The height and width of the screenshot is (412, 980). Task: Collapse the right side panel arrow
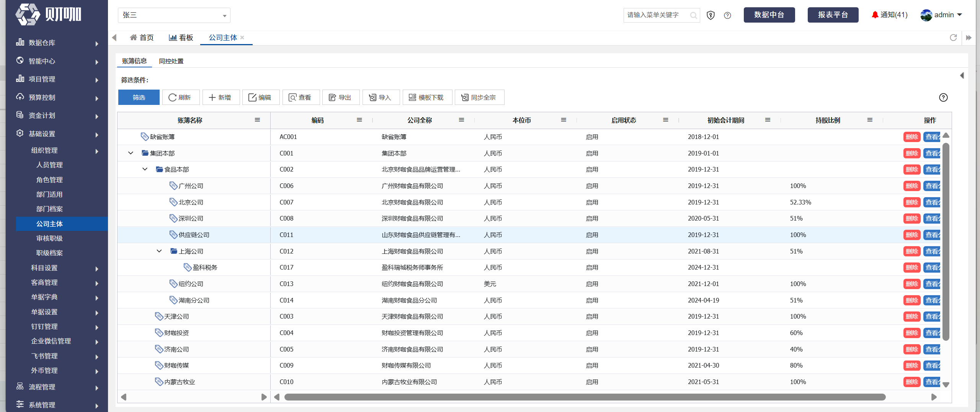(x=962, y=75)
